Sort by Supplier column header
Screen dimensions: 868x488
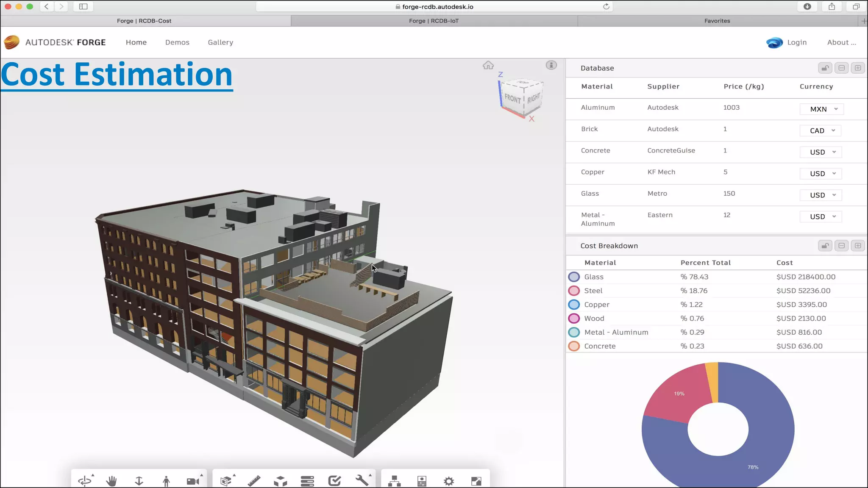pyautogui.click(x=663, y=86)
